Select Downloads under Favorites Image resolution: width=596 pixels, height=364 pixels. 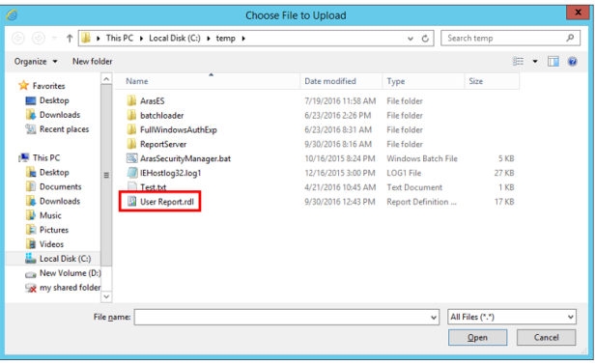click(x=60, y=115)
